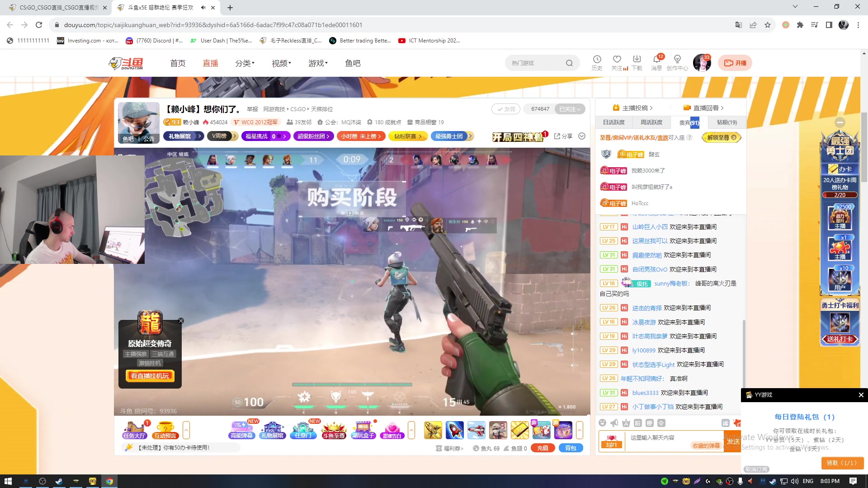The height and width of the screenshot is (488, 868).
Task: Switch to the 周活跃度 tab
Action: (651, 122)
